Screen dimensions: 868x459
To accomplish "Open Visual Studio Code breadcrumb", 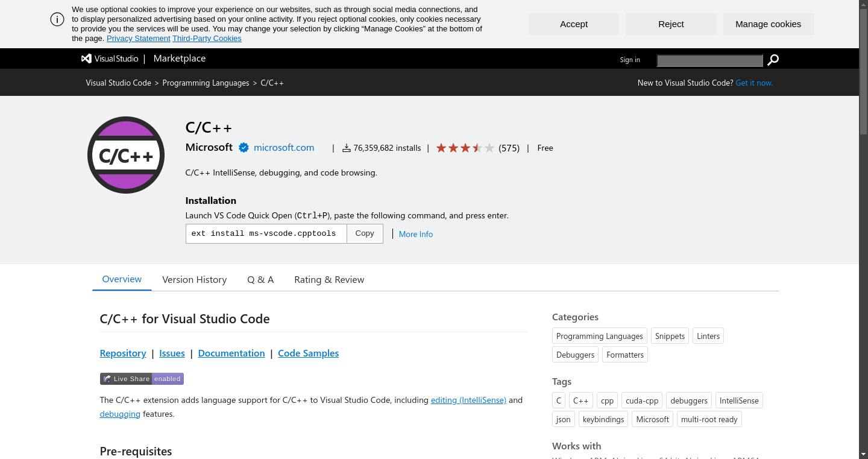I will click(118, 83).
